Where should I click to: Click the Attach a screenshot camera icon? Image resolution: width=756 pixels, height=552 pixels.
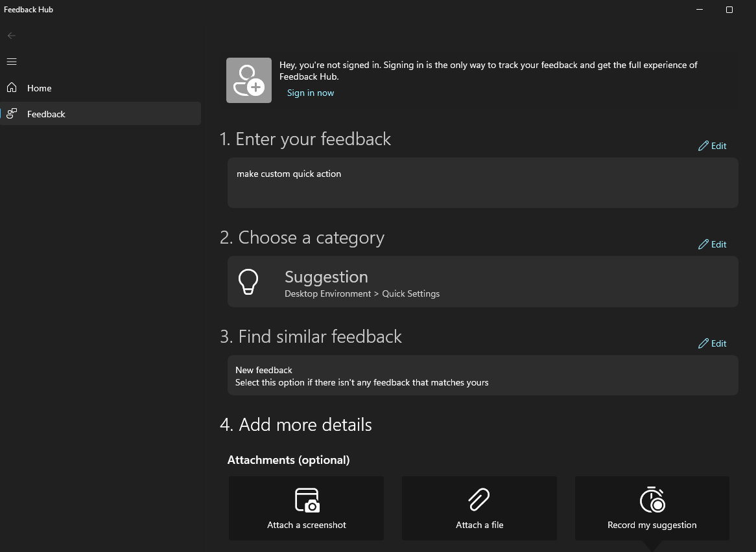click(x=307, y=500)
